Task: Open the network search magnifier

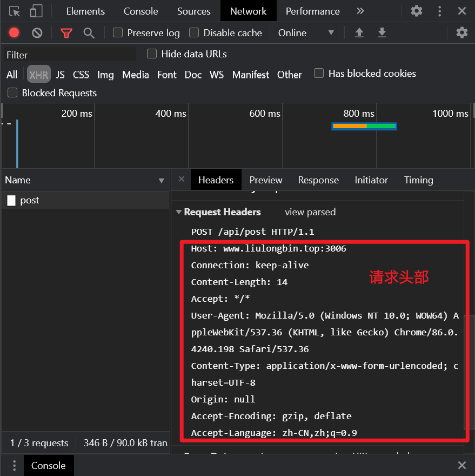Action: click(x=89, y=33)
